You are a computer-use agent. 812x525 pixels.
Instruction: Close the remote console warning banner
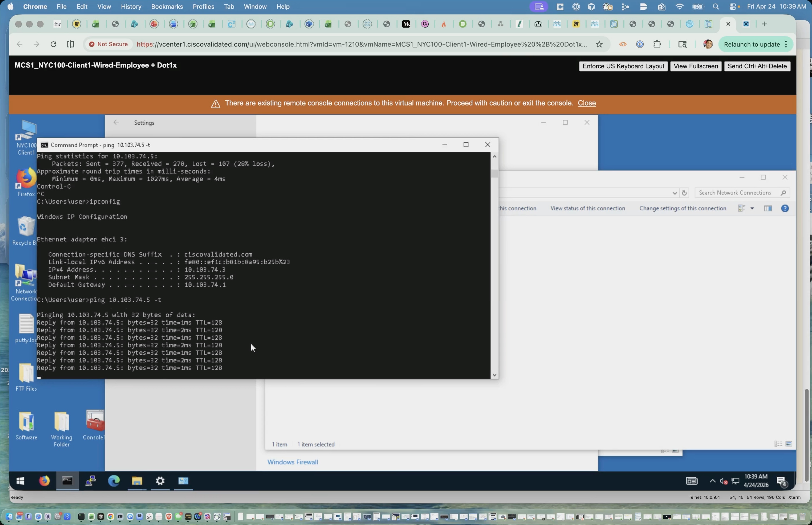[587, 103]
